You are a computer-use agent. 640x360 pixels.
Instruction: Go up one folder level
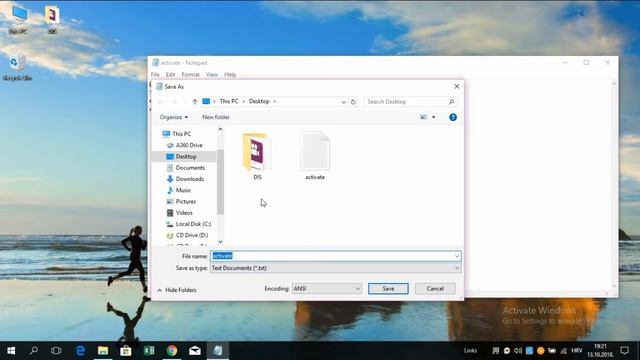tap(195, 102)
